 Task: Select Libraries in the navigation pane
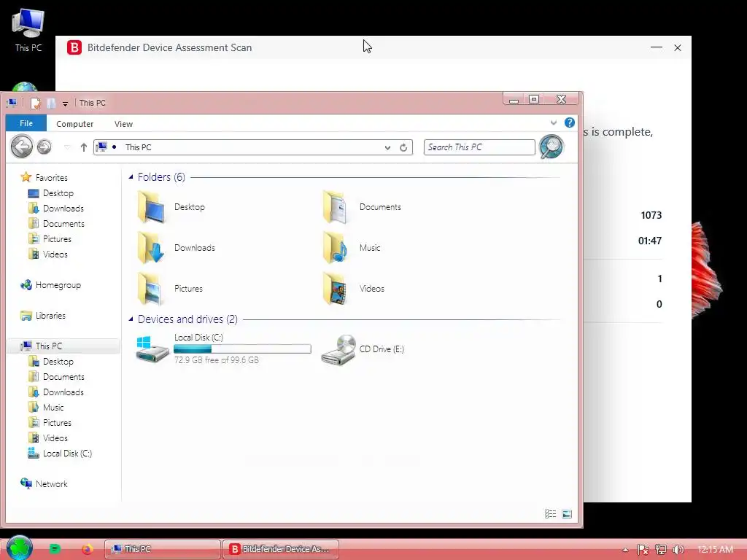tap(50, 316)
